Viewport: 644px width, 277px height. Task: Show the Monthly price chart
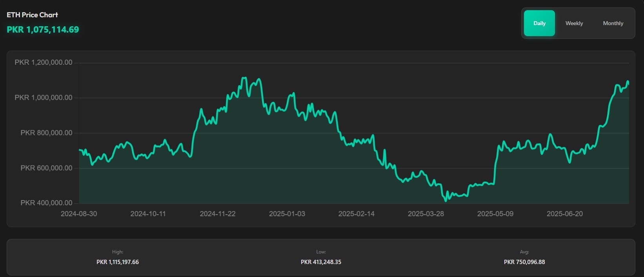coord(613,23)
